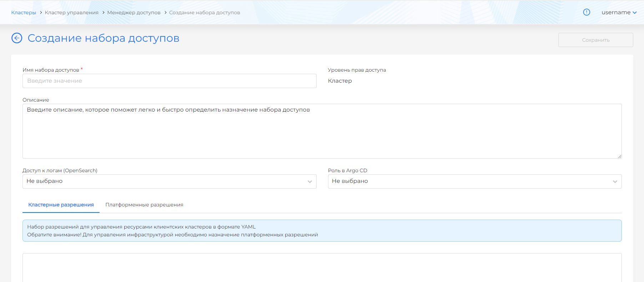Click the blue YAML info banner
This screenshot has width=644, height=282.
321,231
